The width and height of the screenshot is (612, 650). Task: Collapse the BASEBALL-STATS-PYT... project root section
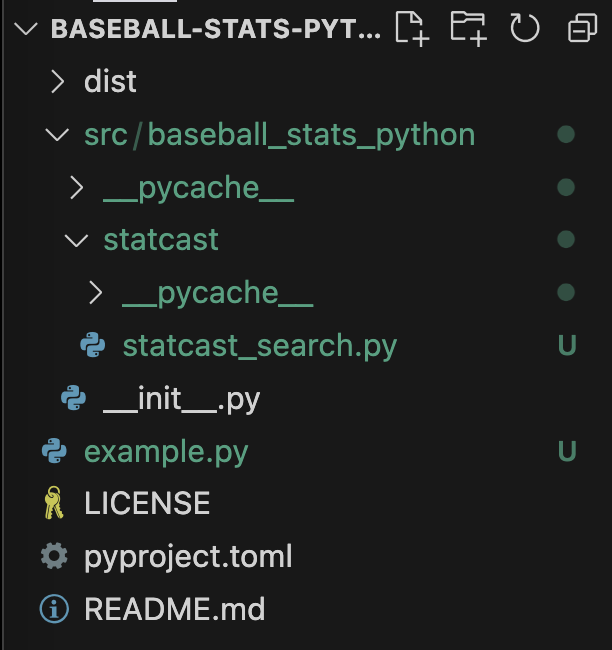click(24, 29)
